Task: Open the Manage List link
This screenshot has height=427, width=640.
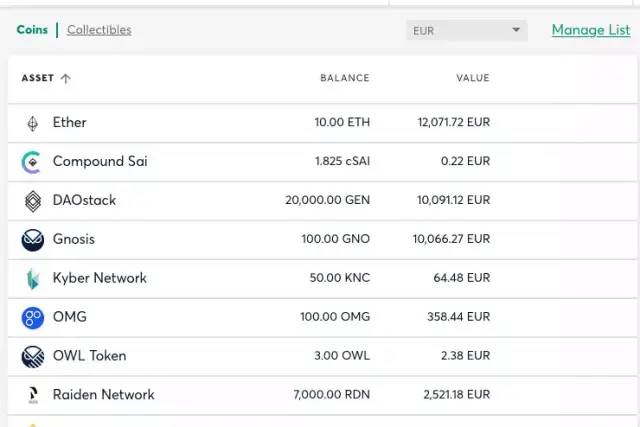Action: (x=591, y=30)
